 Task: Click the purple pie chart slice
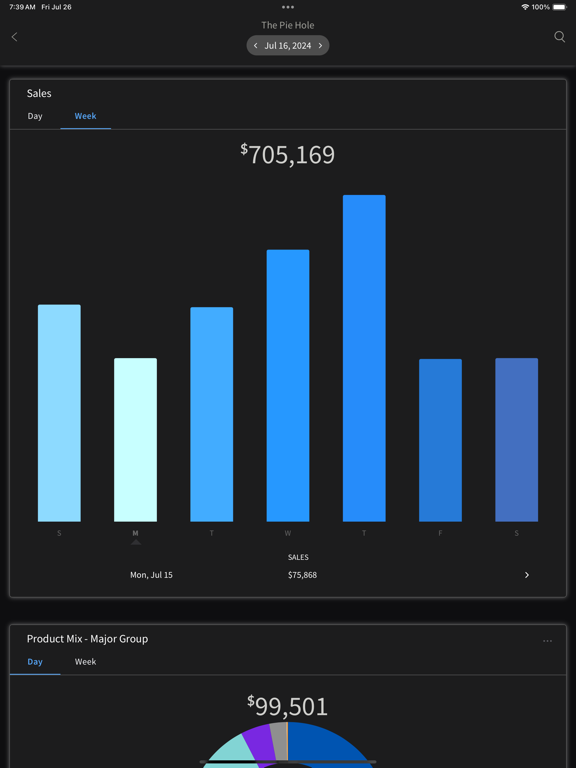pyautogui.click(x=259, y=741)
